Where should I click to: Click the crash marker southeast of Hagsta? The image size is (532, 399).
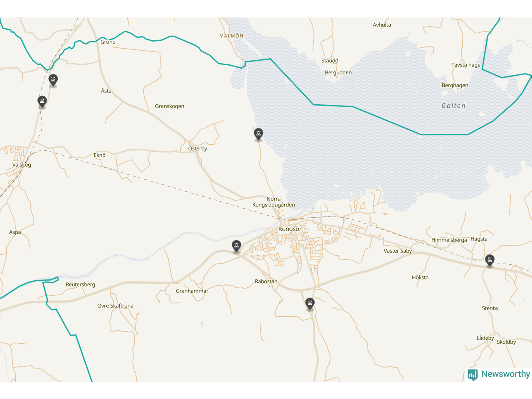tap(490, 260)
